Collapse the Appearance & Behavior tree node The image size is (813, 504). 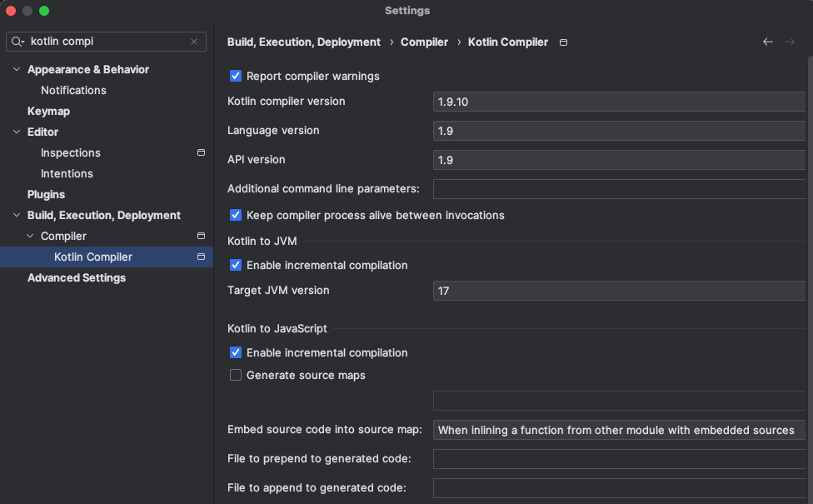17,69
